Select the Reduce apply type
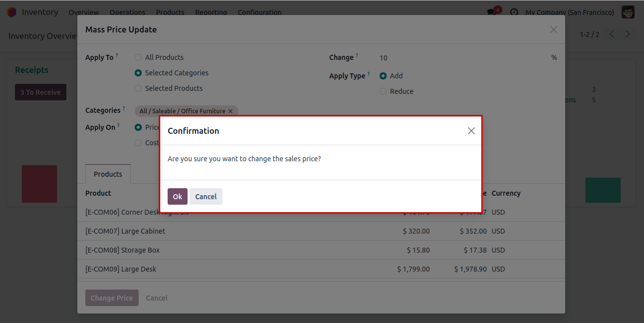Viewport: 644px width, 323px height. click(x=383, y=91)
